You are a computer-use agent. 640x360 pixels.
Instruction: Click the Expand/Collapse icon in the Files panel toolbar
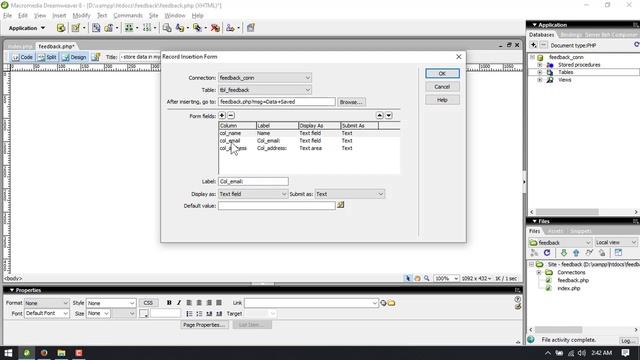[618, 253]
